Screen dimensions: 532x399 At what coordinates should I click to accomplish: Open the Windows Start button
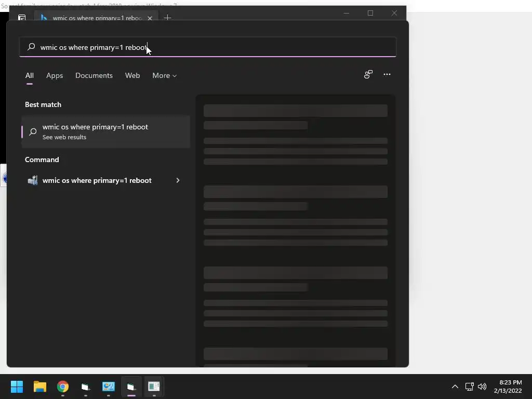(x=17, y=387)
